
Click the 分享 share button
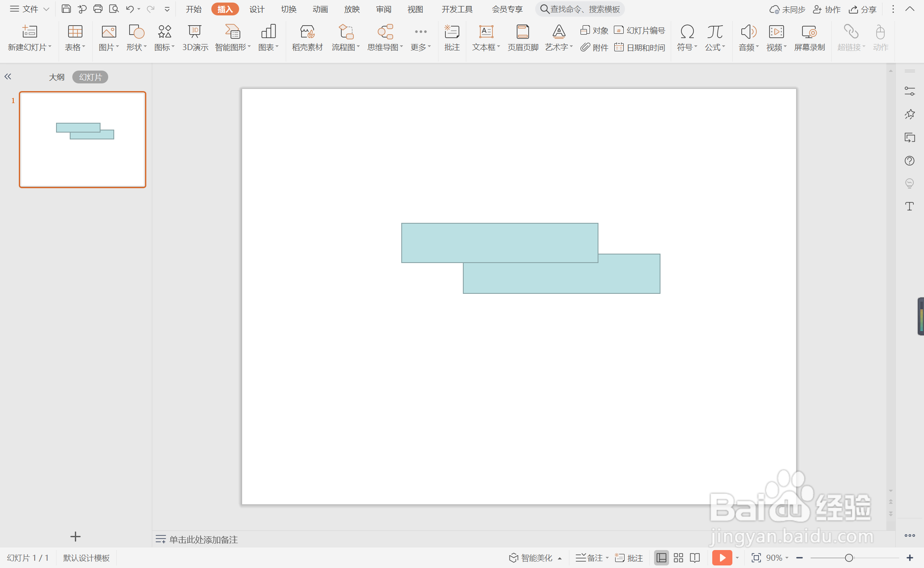tap(863, 9)
